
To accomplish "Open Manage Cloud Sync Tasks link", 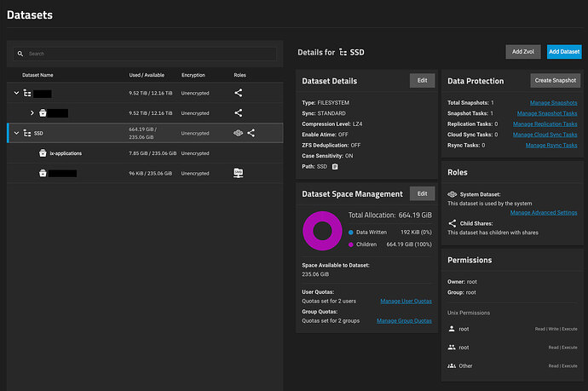I will 545,135.
